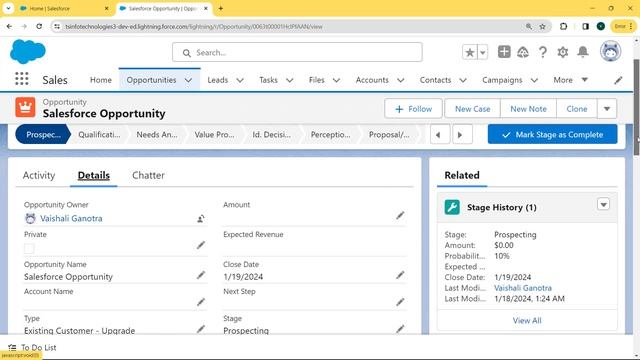Screen dimensions: 640x360
Task: Click the Favorites star icon
Action: (470, 52)
